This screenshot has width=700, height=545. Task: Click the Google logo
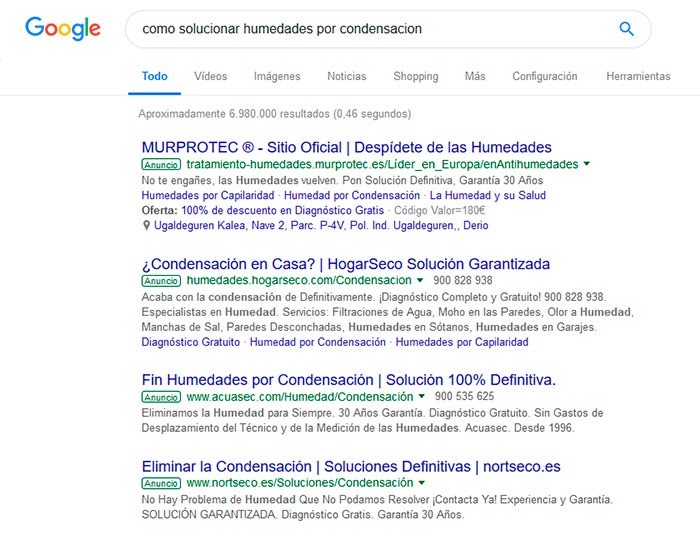63,29
